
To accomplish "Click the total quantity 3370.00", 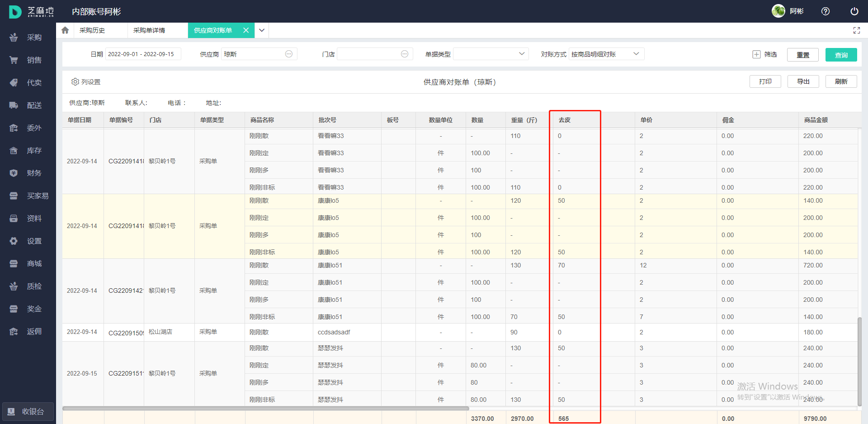I will 482,419.
